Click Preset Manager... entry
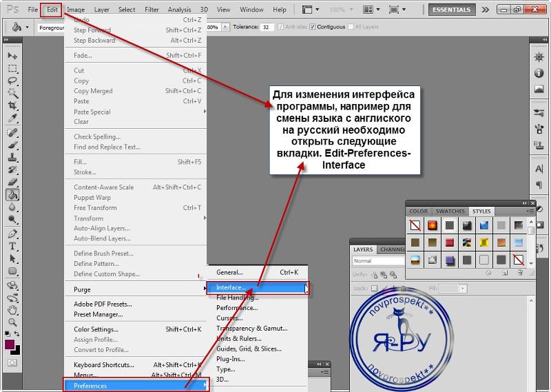The width and height of the screenshot is (551, 392). pyautogui.click(x=135, y=314)
